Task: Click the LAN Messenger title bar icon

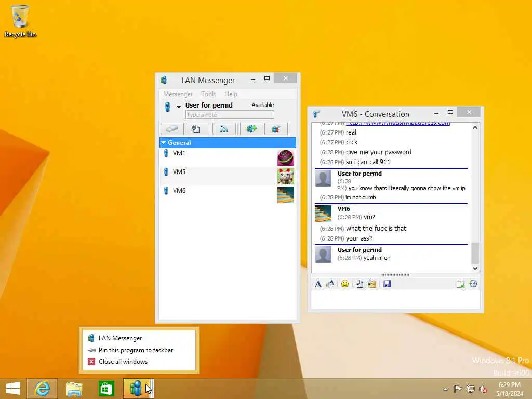Action: click(164, 80)
